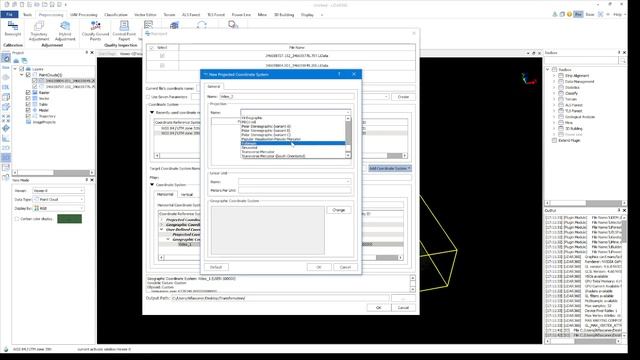Click first icon in Project panel toolbar
Image resolution: width=640 pixels, height=360 pixels.
click(16, 60)
